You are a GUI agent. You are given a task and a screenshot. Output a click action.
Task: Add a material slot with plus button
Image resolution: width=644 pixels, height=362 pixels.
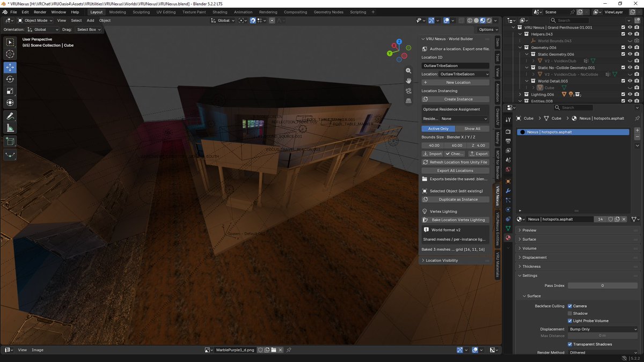click(x=637, y=130)
